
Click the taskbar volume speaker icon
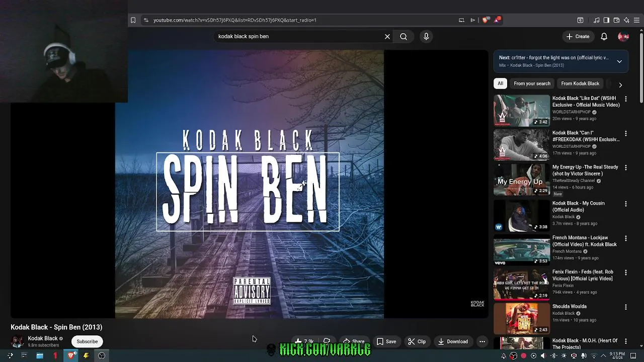click(543, 356)
